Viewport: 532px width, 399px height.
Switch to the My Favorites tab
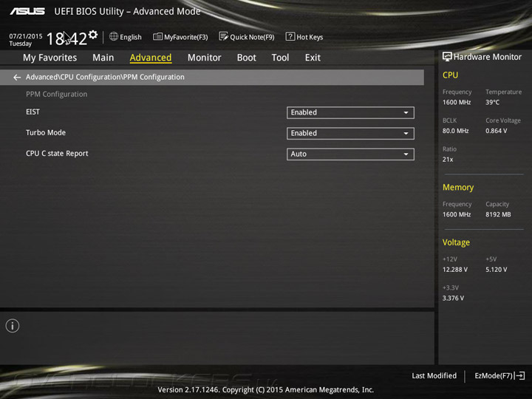(x=50, y=58)
